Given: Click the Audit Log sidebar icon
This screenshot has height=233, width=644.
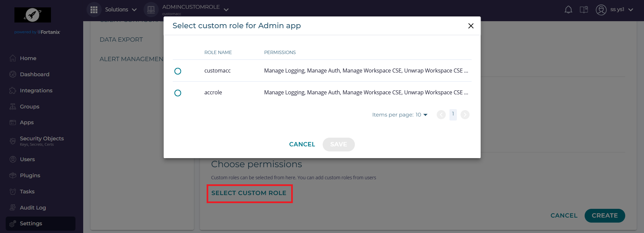Looking at the screenshot, I should tap(13, 207).
